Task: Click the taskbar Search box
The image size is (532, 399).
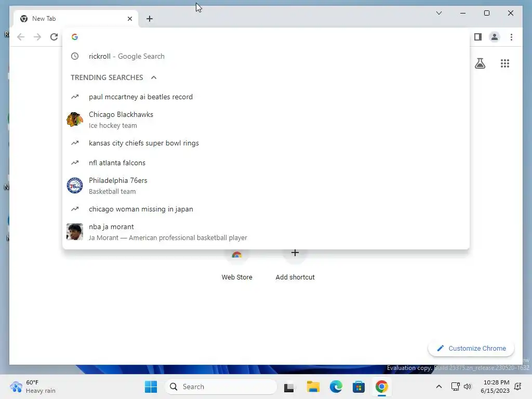Action: 221,387
